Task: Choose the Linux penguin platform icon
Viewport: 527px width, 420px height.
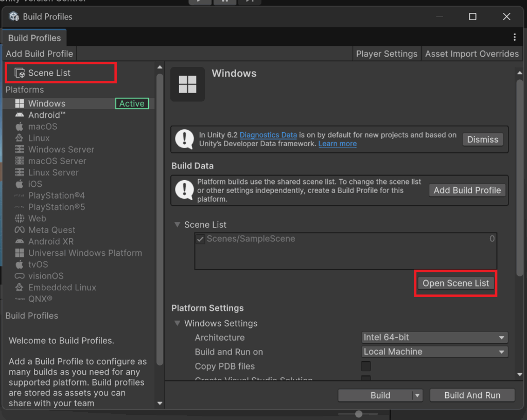Action: 20,138
